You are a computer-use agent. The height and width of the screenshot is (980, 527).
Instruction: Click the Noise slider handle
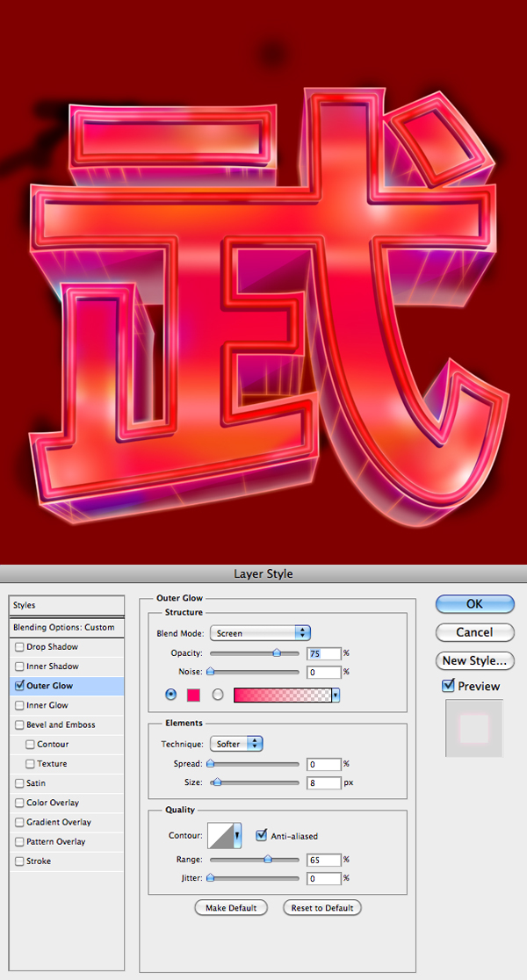(x=211, y=672)
